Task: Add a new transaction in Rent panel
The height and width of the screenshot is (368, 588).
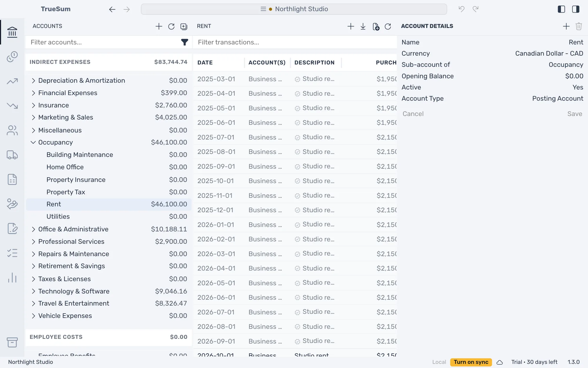Action: click(x=350, y=26)
